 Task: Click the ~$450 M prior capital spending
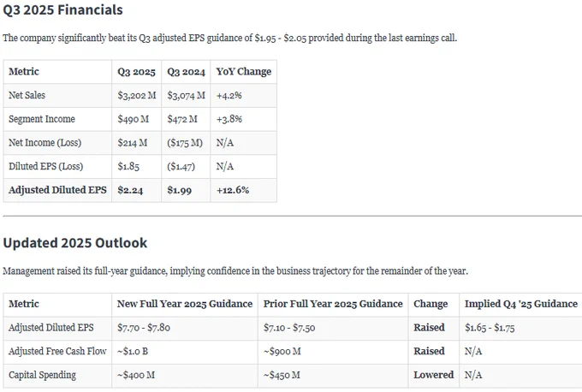tap(282, 375)
